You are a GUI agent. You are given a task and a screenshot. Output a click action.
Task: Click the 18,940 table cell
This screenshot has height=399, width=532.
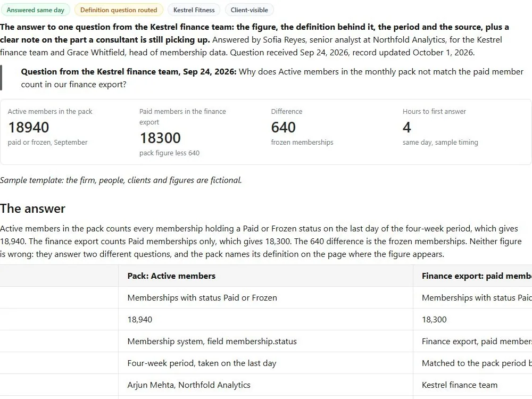point(265,319)
